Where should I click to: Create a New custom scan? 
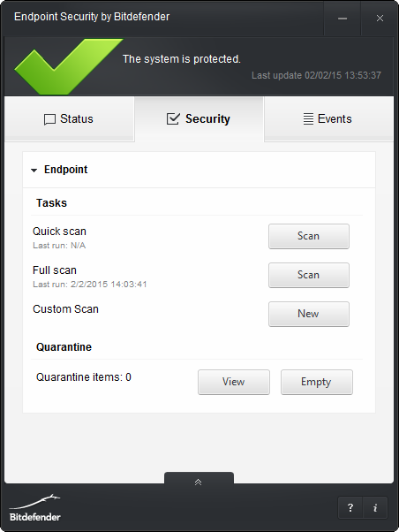click(x=309, y=315)
